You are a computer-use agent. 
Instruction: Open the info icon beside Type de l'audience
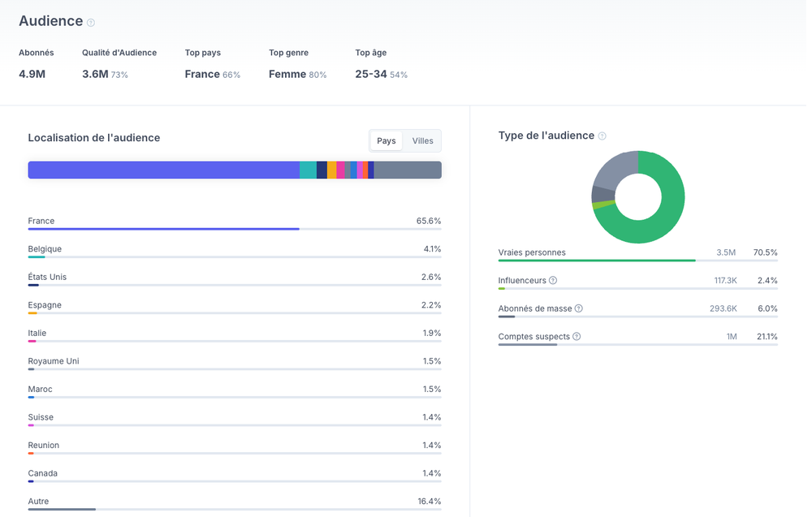pos(602,136)
